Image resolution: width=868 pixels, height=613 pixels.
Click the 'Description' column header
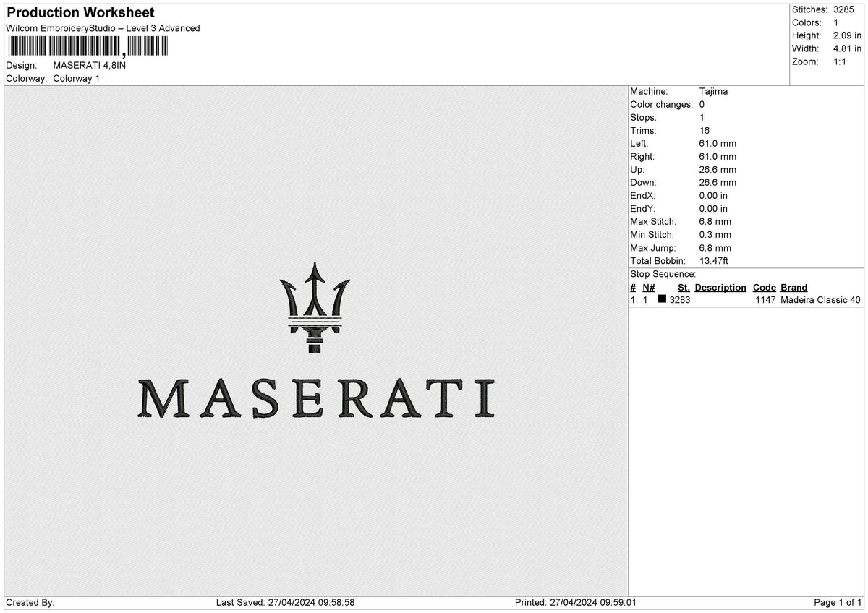(x=720, y=287)
